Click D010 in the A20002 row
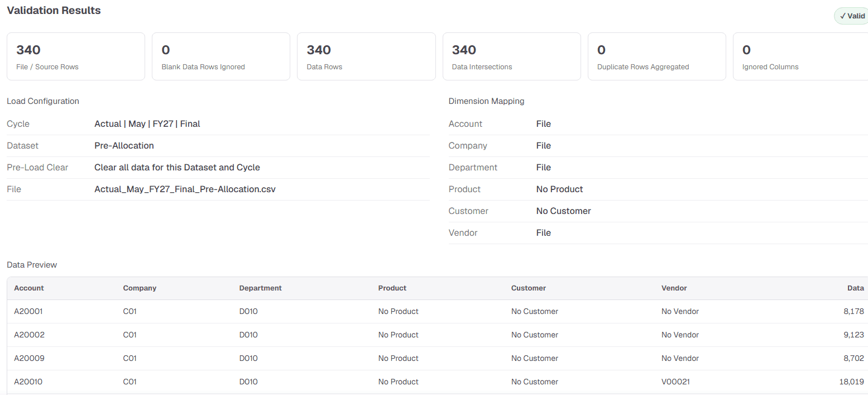The image size is (868, 395). point(248,335)
